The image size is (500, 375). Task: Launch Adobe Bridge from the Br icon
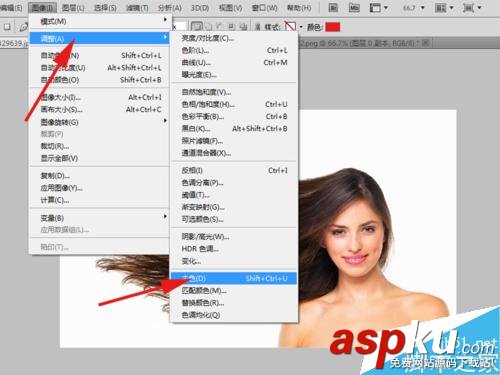click(333, 7)
